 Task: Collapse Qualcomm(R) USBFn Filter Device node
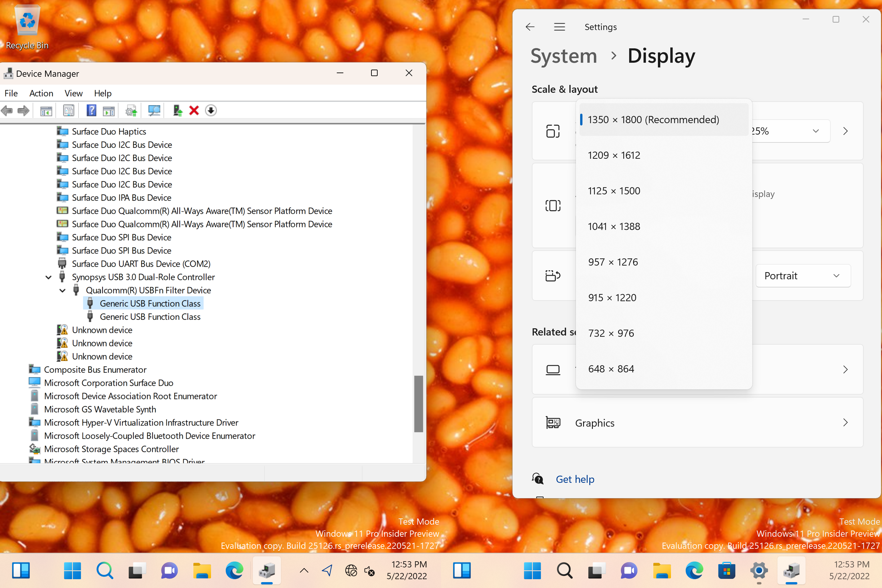(62, 290)
